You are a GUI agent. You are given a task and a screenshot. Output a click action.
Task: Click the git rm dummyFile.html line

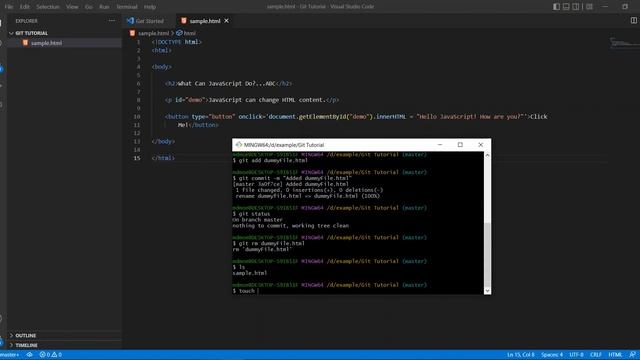point(268,243)
